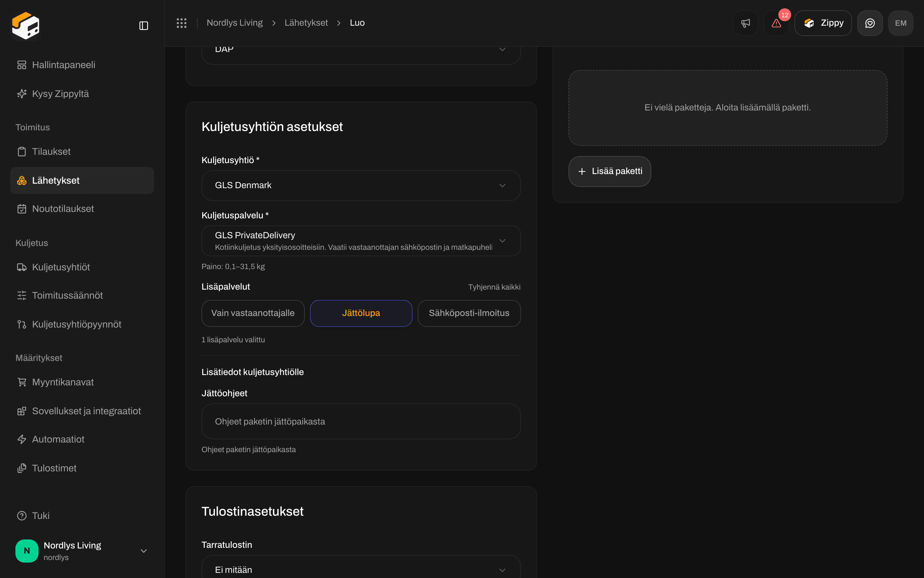Click the text "Paino: 0,1–31,5 kg"
This screenshot has width=924, height=578.
point(233,267)
